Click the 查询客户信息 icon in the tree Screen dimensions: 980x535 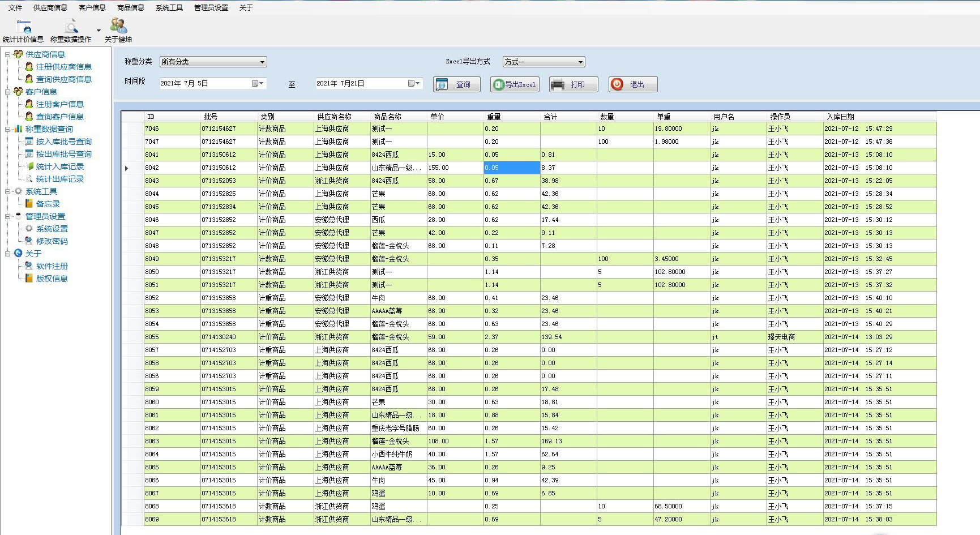point(29,117)
